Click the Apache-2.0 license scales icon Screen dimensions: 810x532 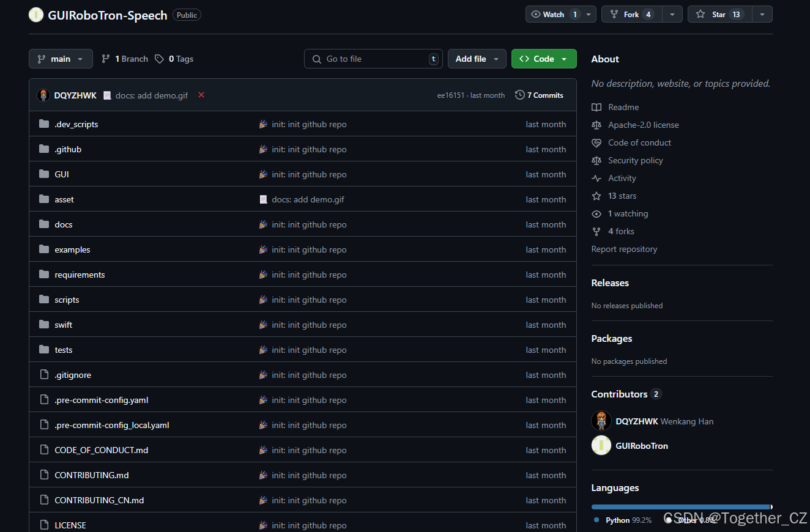596,125
